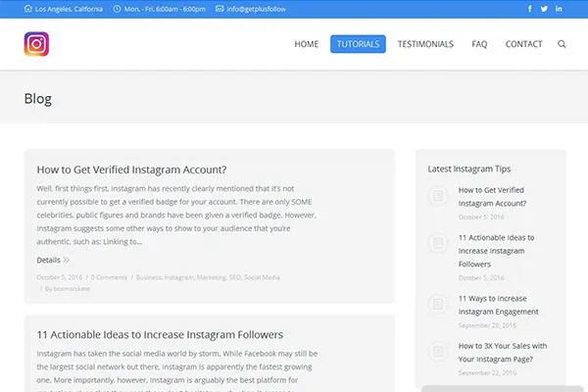Screen dimensions: 588x392
Task: Open the Twitter social icon
Action: (x=544, y=9)
